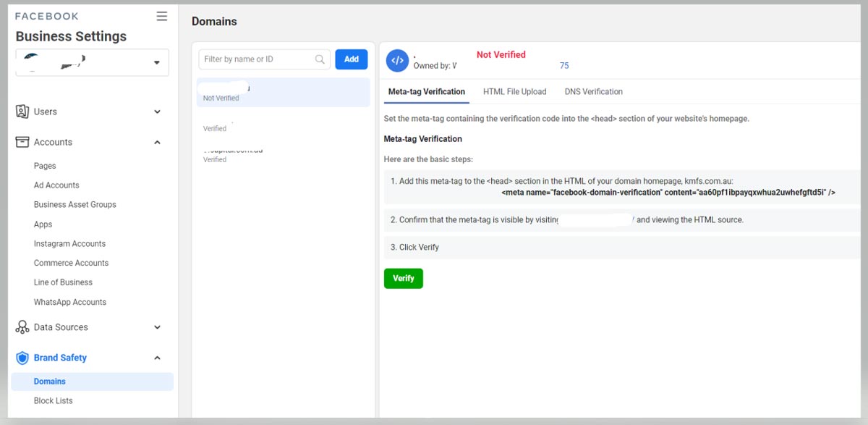The image size is (868, 425).
Task: Open Line of Business
Action: pyautogui.click(x=63, y=282)
